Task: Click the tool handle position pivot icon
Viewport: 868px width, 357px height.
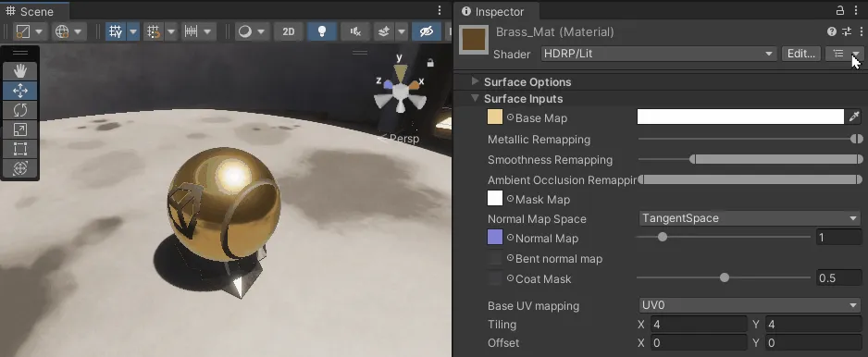Action: pyautogui.click(x=23, y=31)
